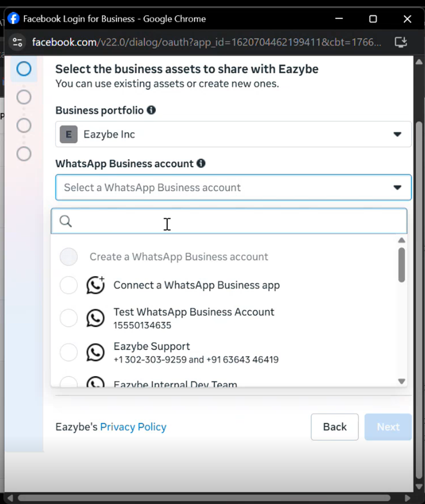The height and width of the screenshot is (504, 425).
Task: Select Connect a WhatsApp Business app radio
Action: pos(69,285)
